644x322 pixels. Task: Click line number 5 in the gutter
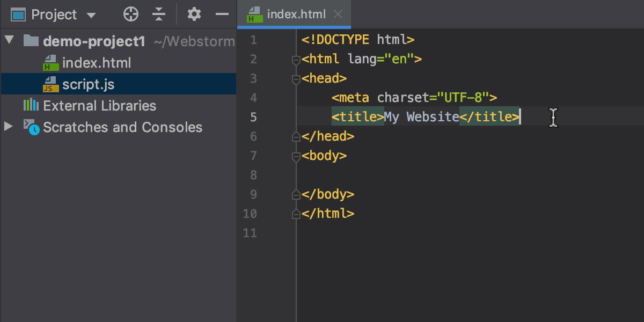254,117
